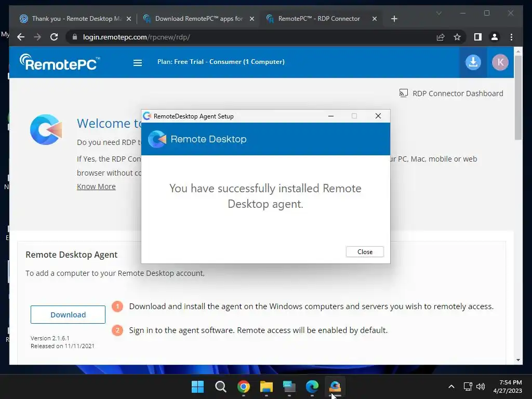Viewport: 532px width, 399px height.
Task: Open the Know More link
Action: click(x=96, y=187)
